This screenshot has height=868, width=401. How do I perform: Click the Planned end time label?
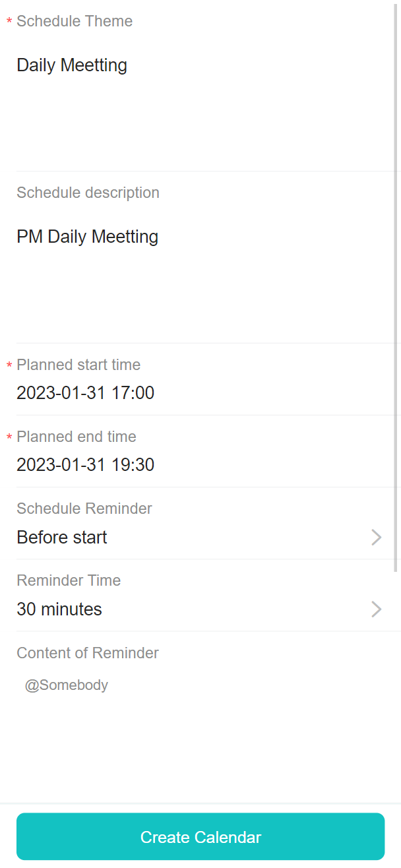pos(77,437)
